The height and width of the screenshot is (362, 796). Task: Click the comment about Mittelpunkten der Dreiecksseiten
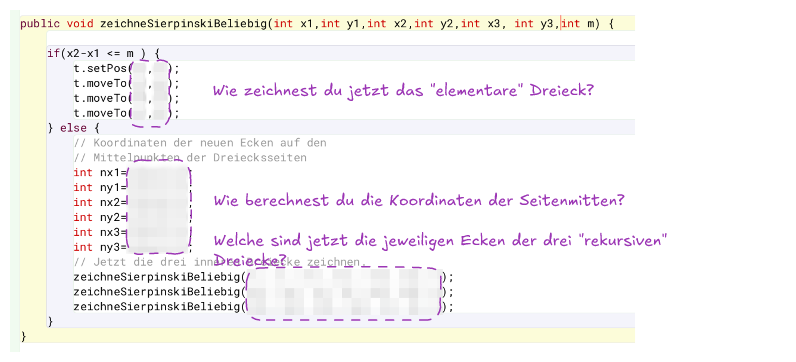pyautogui.click(x=190, y=158)
